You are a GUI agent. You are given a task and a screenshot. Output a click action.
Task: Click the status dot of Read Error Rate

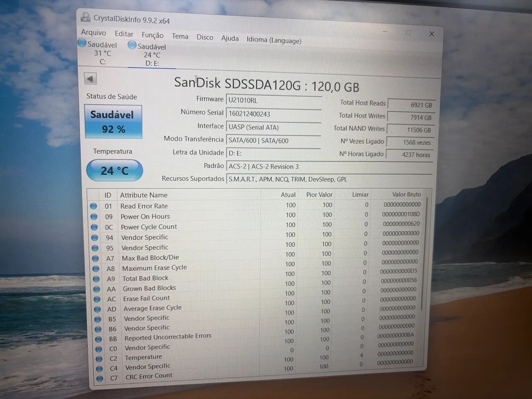(94, 206)
